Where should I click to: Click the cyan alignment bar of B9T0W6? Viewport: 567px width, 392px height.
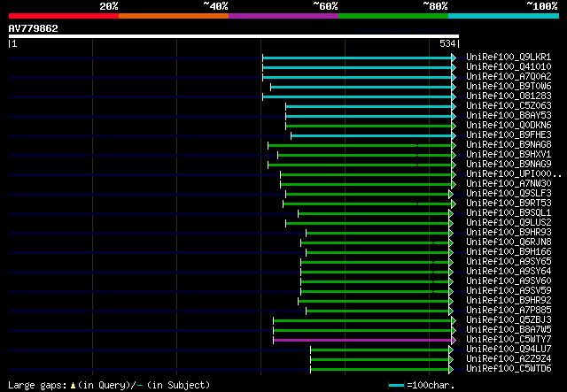coord(361,87)
